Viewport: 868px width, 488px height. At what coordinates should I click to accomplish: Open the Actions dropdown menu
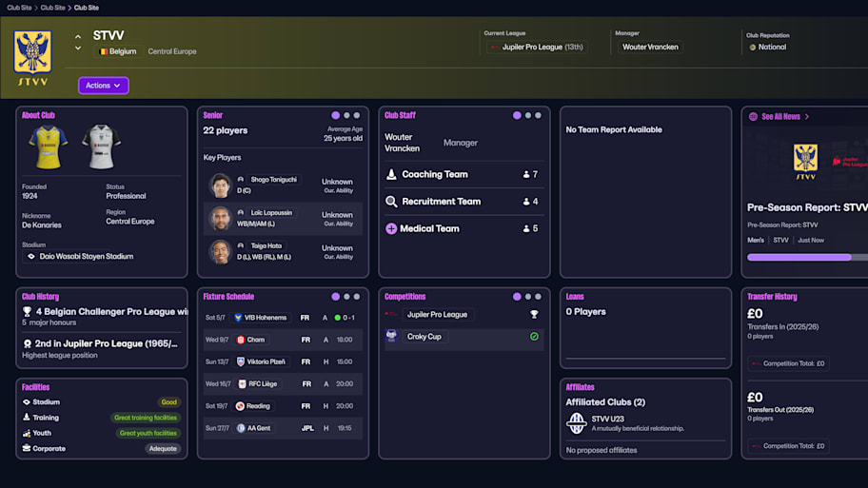104,86
